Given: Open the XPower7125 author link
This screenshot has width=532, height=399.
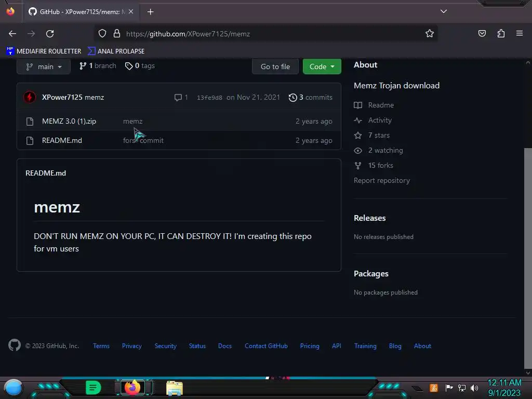Looking at the screenshot, I should [x=62, y=97].
